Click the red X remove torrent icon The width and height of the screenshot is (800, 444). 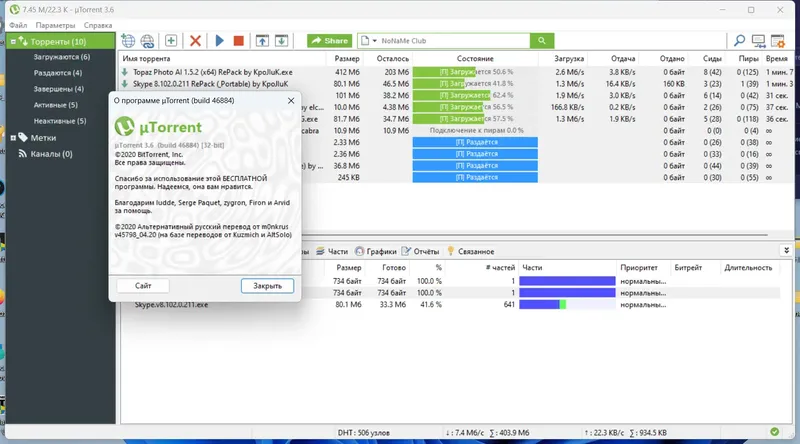[x=195, y=41]
